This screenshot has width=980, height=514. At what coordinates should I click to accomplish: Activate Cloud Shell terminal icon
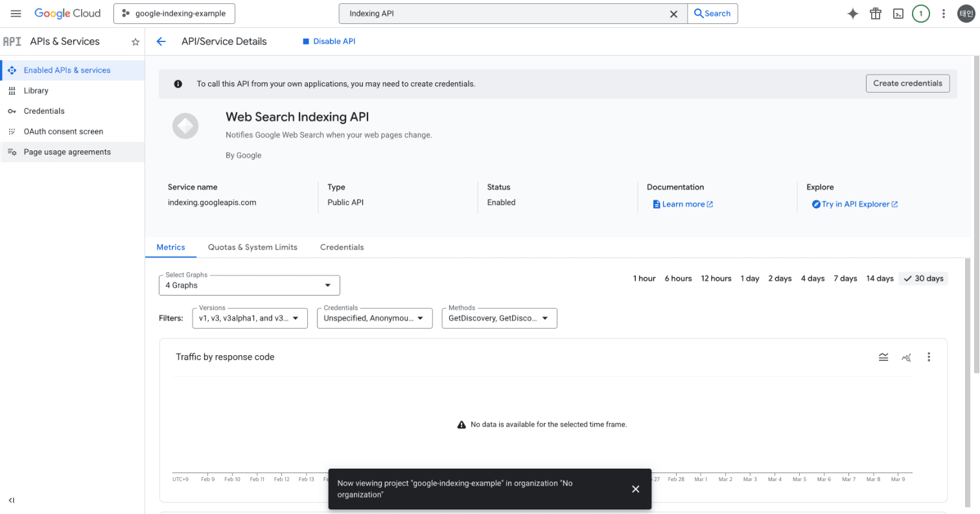coord(898,14)
